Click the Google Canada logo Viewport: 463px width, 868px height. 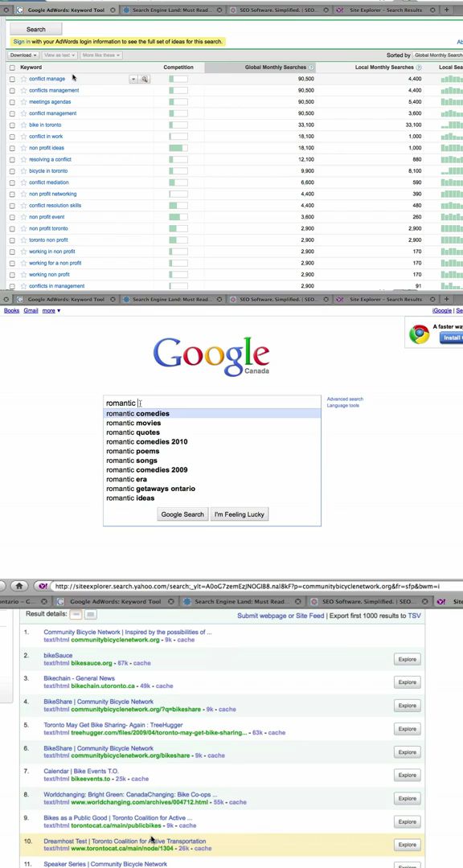(x=211, y=356)
